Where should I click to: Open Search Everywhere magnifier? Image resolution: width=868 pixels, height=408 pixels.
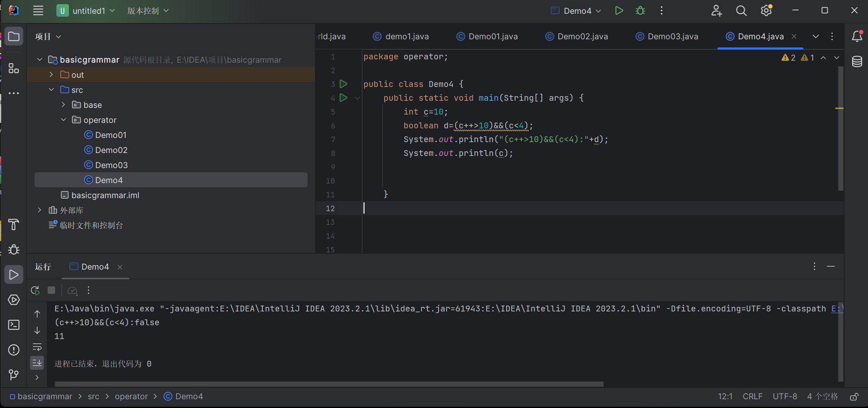point(741,11)
